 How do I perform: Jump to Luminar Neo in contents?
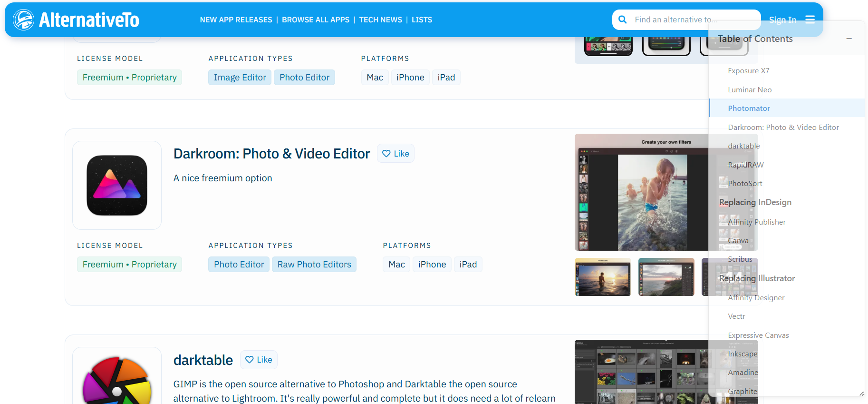click(750, 89)
